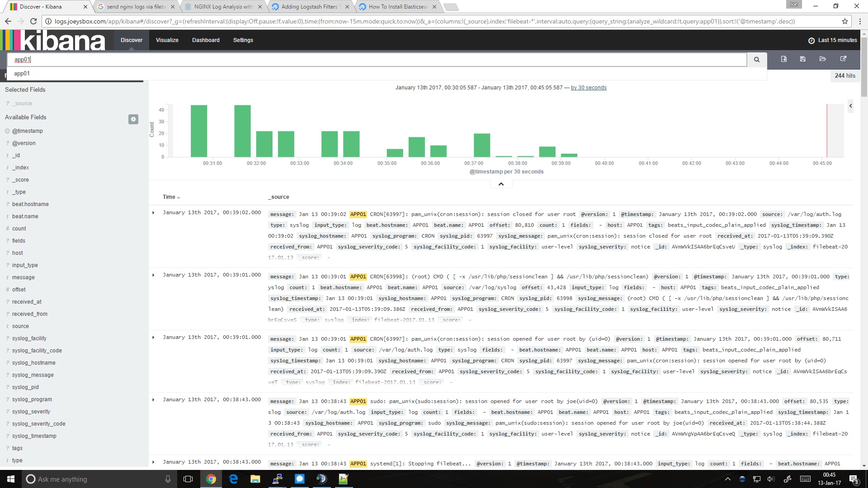Sort results by the Time column
Screen dimensions: 868x488
[169, 197]
